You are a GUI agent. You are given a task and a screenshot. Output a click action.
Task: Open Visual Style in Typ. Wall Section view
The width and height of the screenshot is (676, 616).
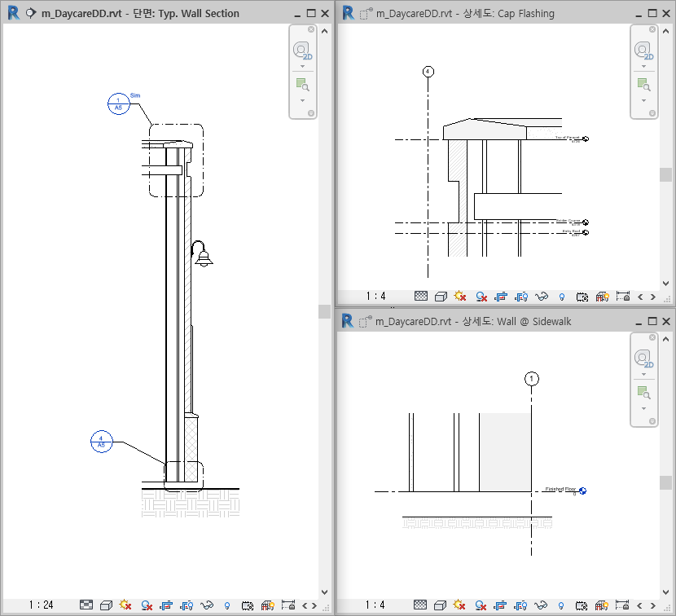coord(106,605)
